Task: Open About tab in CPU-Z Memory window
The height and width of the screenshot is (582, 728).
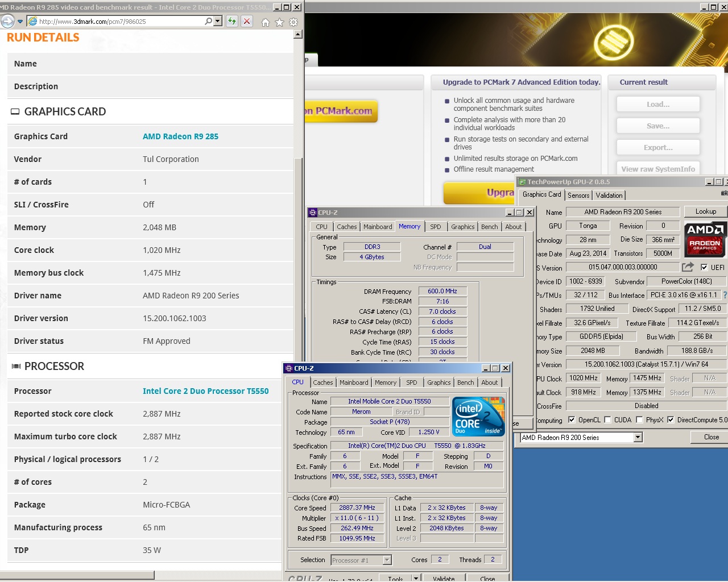Action: pyautogui.click(x=513, y=227)
